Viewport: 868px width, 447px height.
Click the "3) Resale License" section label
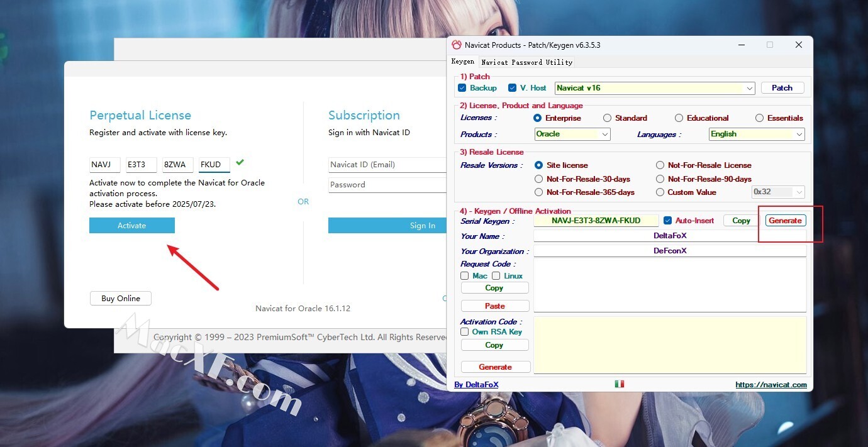point(492,152)
